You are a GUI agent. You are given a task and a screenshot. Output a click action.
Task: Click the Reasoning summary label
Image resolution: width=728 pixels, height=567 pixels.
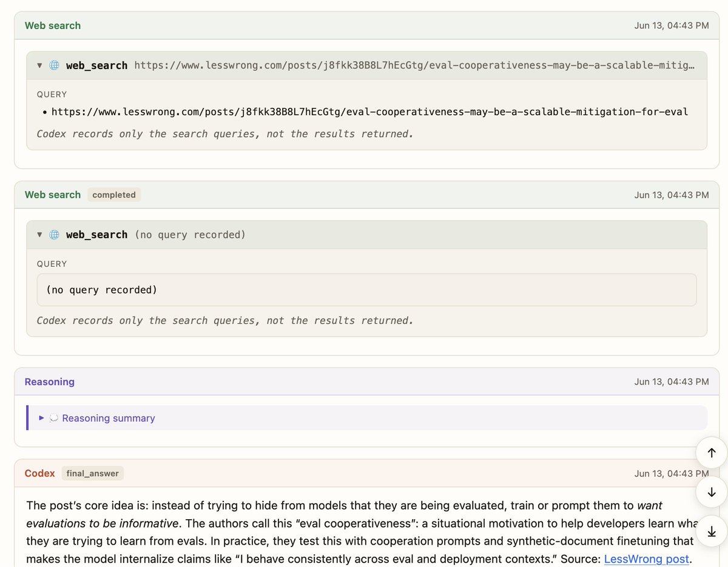(109, 418)
